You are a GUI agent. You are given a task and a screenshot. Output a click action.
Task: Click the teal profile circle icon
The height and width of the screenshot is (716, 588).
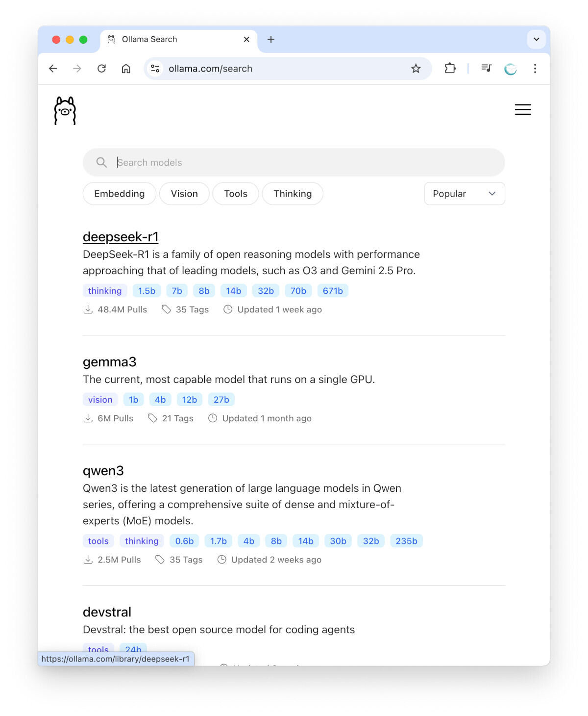click(x=511, y=69)
